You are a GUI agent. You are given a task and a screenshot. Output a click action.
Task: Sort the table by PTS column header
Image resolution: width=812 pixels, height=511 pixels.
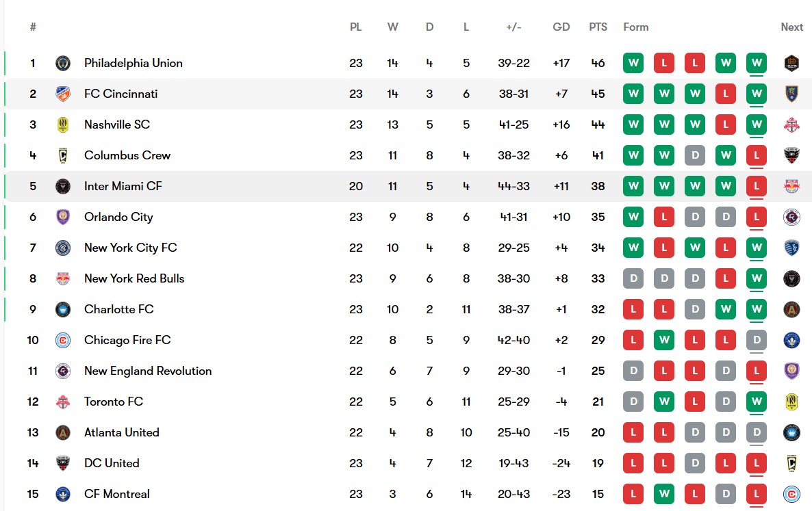598,27
